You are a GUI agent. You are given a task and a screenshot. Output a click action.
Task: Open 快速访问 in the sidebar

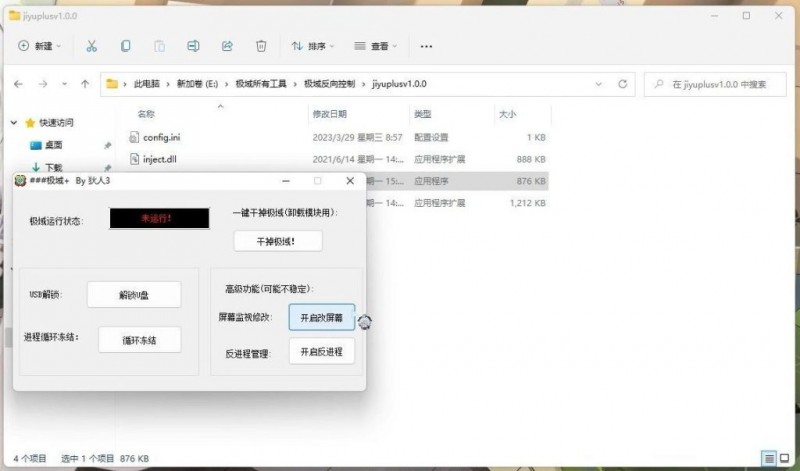[56, 122]
